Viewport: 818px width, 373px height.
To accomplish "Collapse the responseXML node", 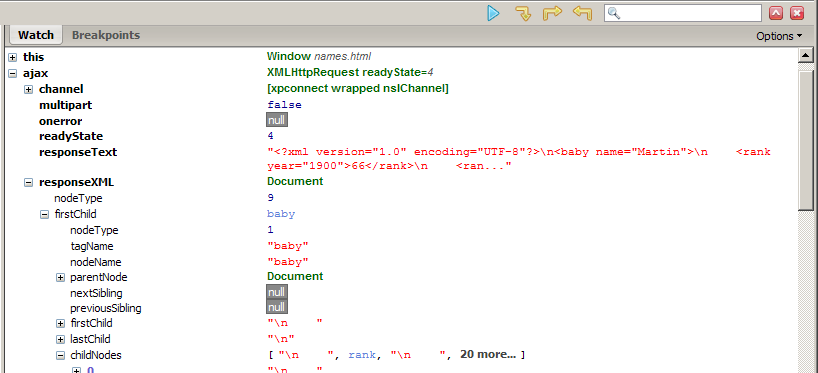I will 29,183.
